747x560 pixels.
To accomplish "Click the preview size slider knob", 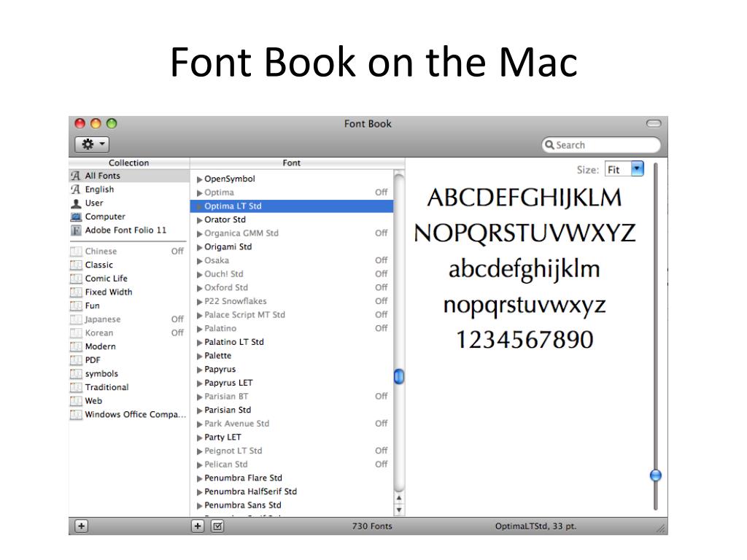I will (656, 475).
